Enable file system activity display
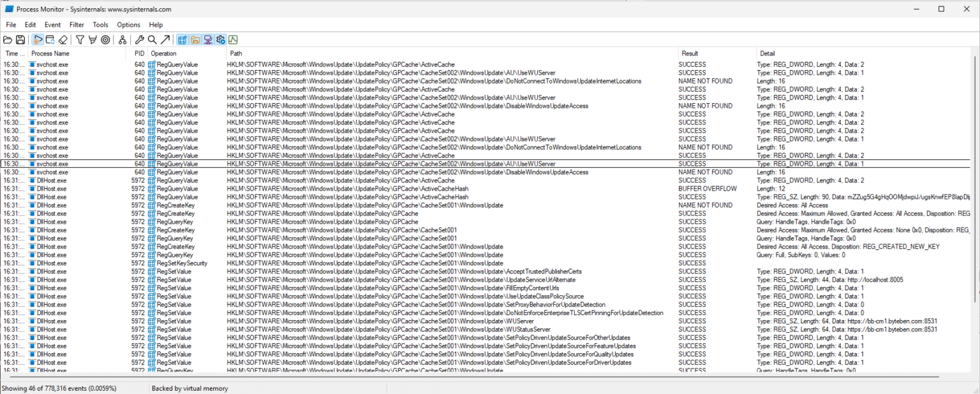980x394 pixels. 194,40
